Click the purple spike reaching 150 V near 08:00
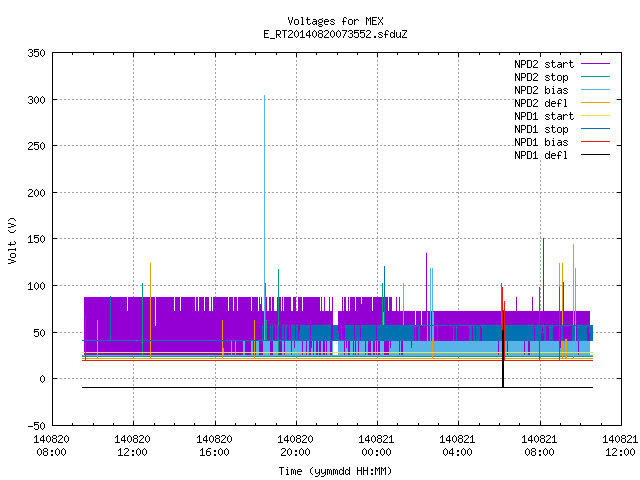 coord(544,273)
